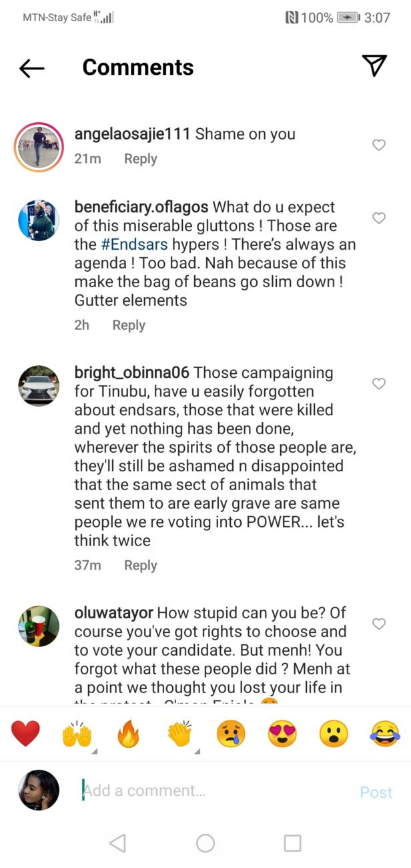Tap the back arrow icon

pos(32,67)
